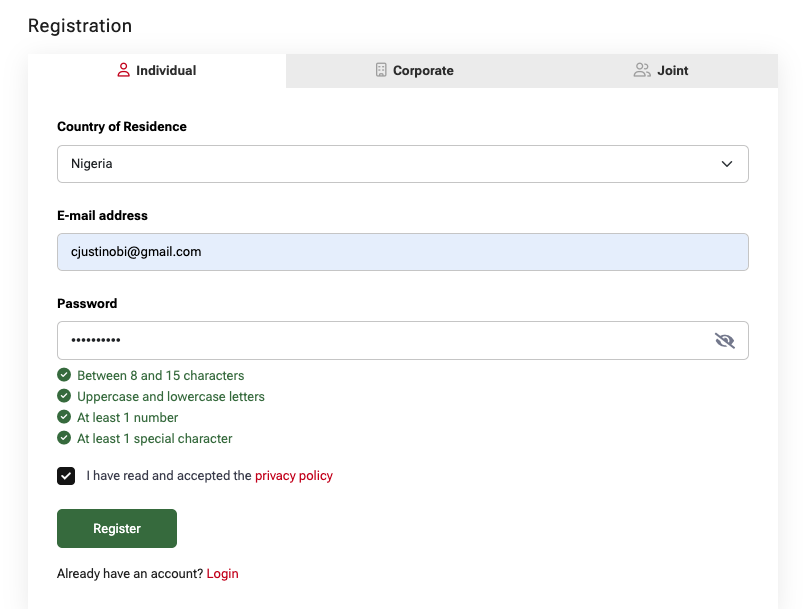The width and height of the screenshot is (808, 609).
Task: Click the 'E-mail address' label
Action: tap(102, 215)
